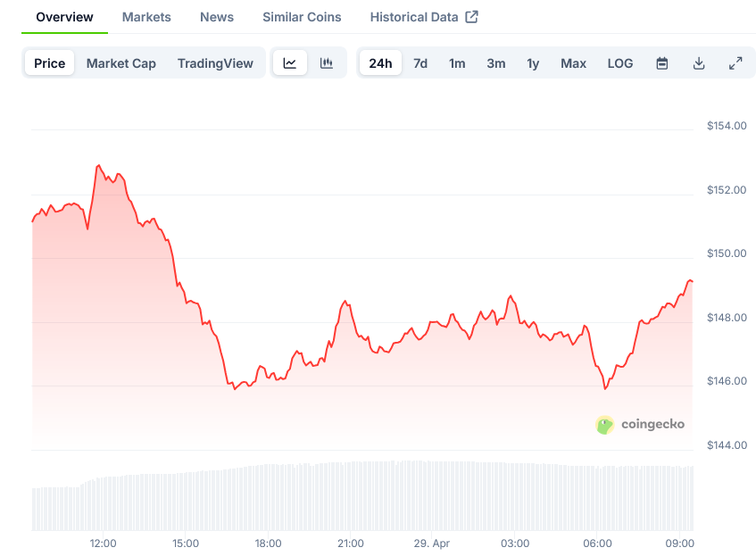Screen dimensions: 756x556
Task: Show the Max time range
Action: (x=573, y=63)
